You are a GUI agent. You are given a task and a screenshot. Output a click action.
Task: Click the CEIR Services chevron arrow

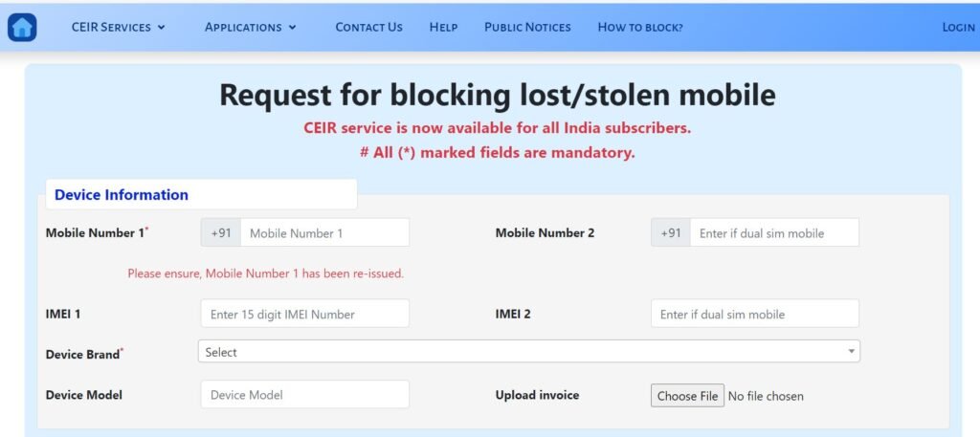(162, 27)
